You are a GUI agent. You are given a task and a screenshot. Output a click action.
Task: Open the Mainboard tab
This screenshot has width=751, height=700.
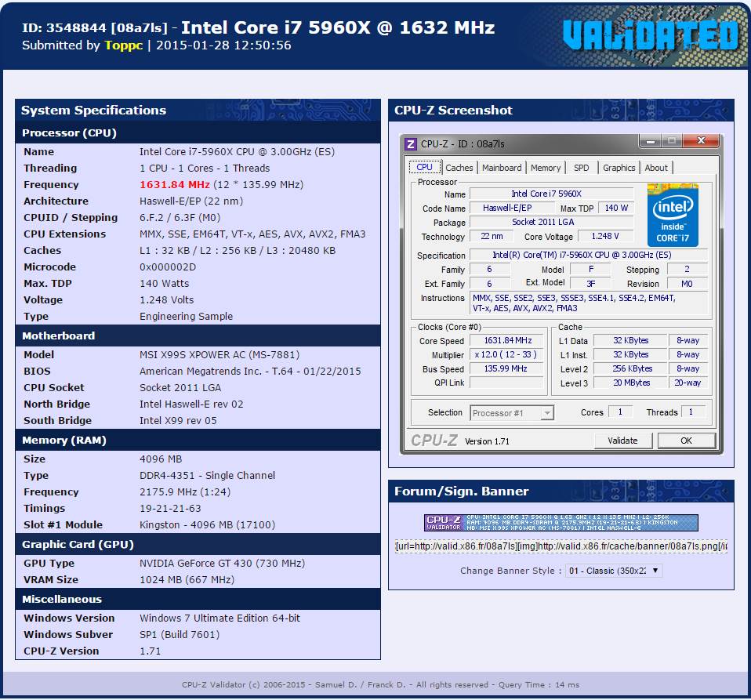coord(502,168)
